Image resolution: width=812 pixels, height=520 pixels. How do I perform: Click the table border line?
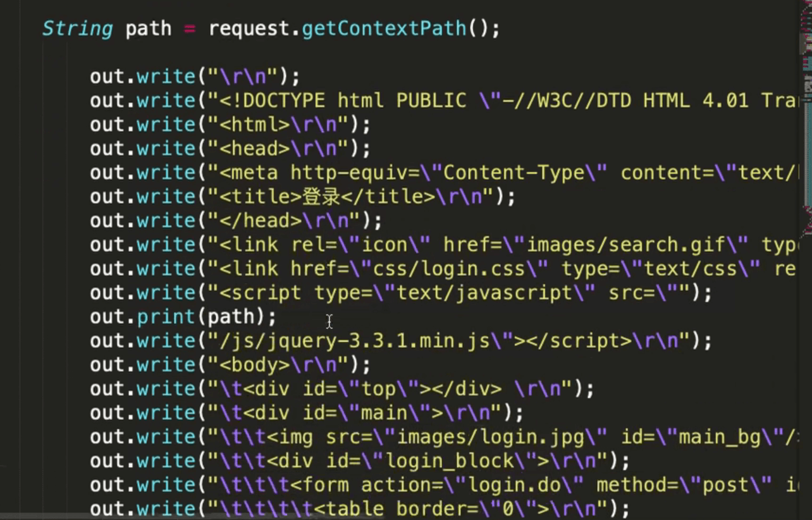coord(360,509)
